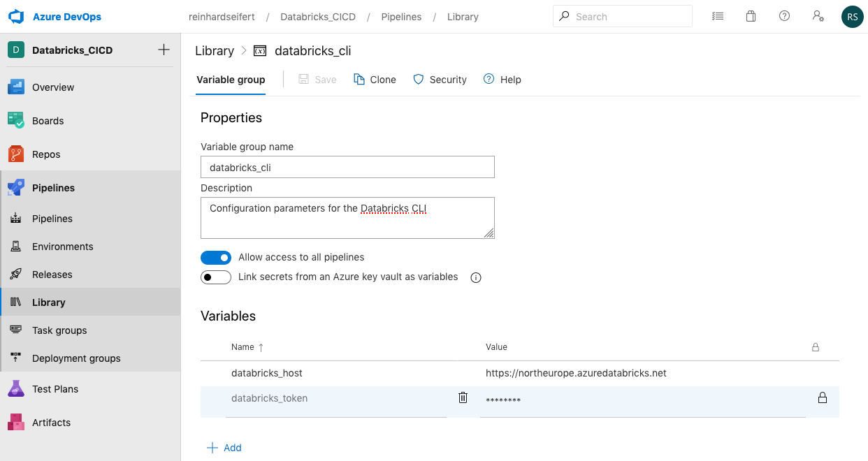
Task: Click the Test Plans flask icon
Action: (16, 389)
